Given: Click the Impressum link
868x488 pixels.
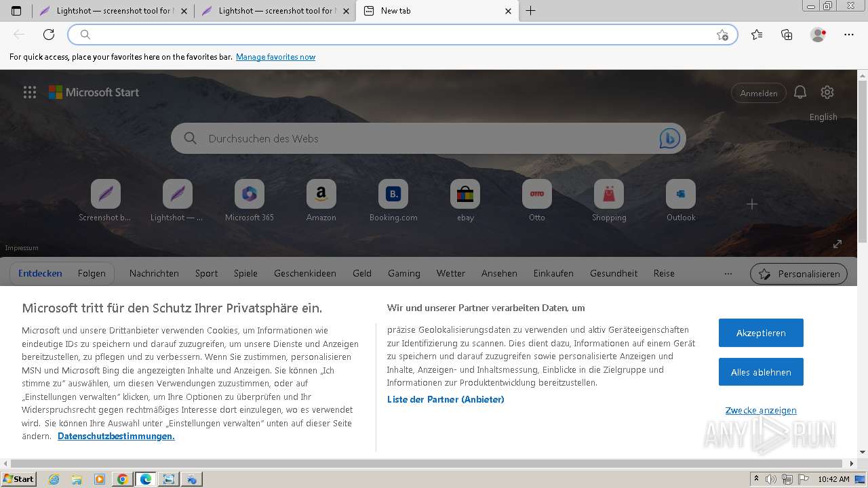Looking at the screenshot, I should click(22, 248).
